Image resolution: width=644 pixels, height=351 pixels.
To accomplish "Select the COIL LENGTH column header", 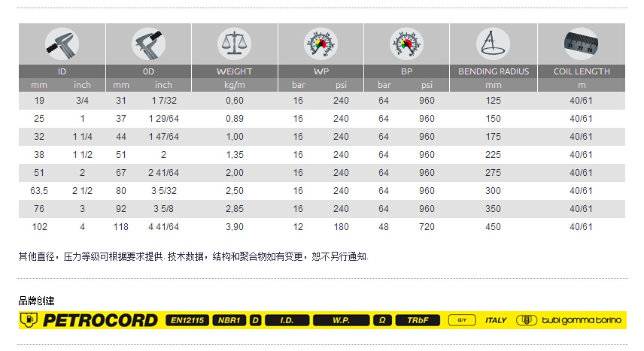I will (x=582, y=71).
